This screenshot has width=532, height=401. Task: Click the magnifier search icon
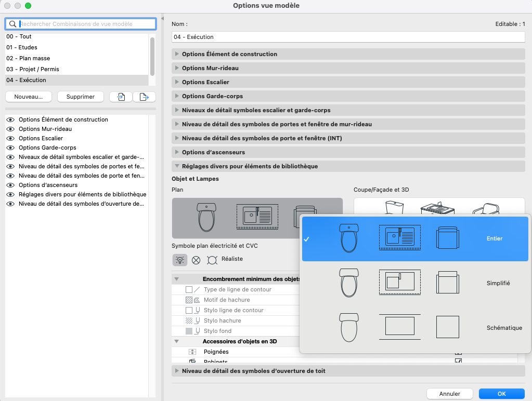pyautogui.click(x=12, y=24)
